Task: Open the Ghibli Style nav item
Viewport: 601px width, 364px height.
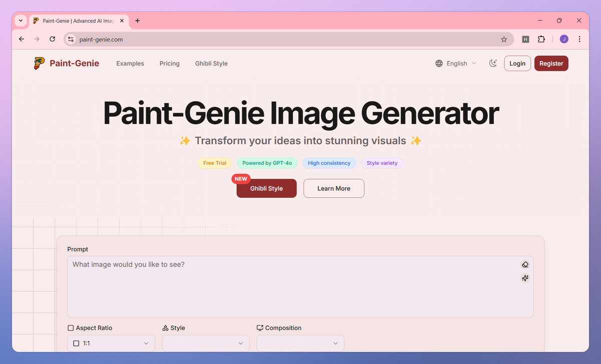Action: 211,64
